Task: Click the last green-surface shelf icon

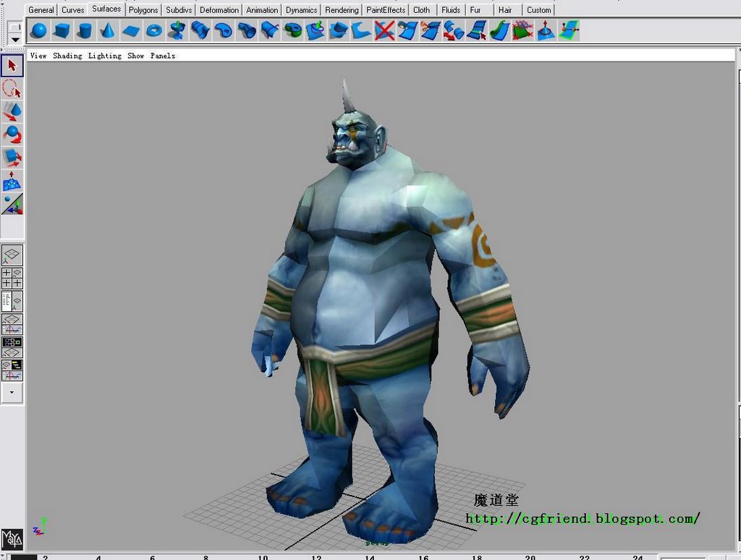Action: click(569, 30)
